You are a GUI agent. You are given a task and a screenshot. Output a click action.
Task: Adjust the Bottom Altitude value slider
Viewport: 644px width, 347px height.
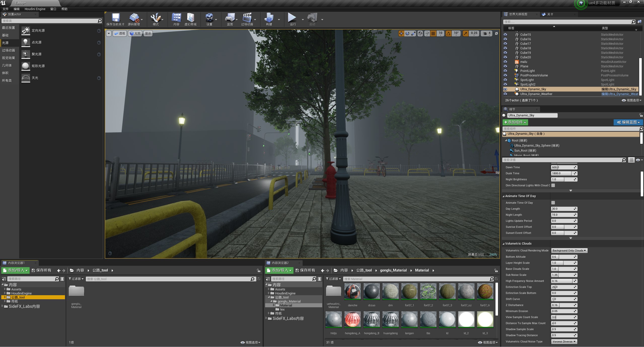[564, 257]
